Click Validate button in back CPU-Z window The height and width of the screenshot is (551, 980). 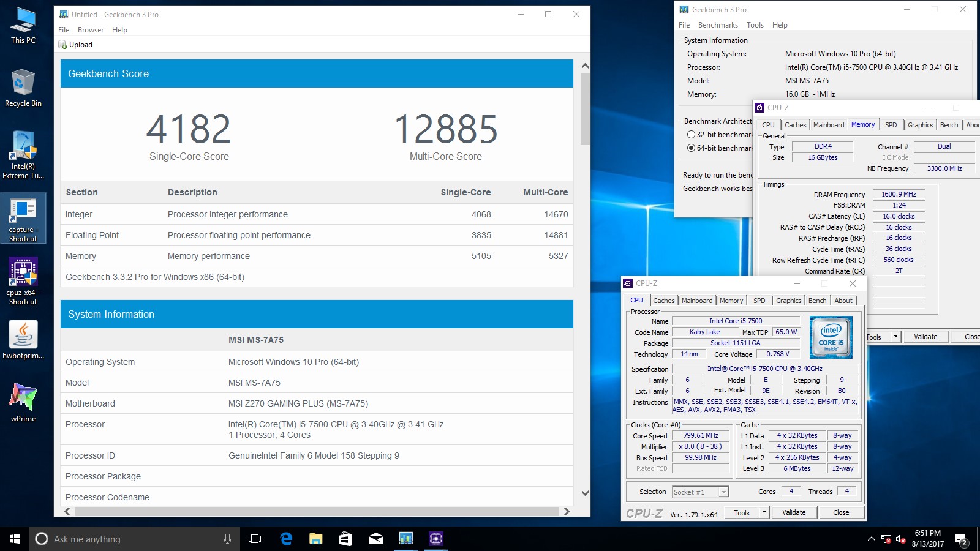925,337
